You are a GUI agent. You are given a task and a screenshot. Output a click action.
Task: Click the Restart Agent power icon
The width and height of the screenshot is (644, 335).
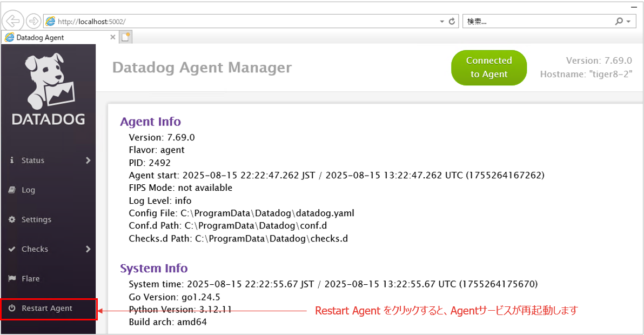(12, 309)
